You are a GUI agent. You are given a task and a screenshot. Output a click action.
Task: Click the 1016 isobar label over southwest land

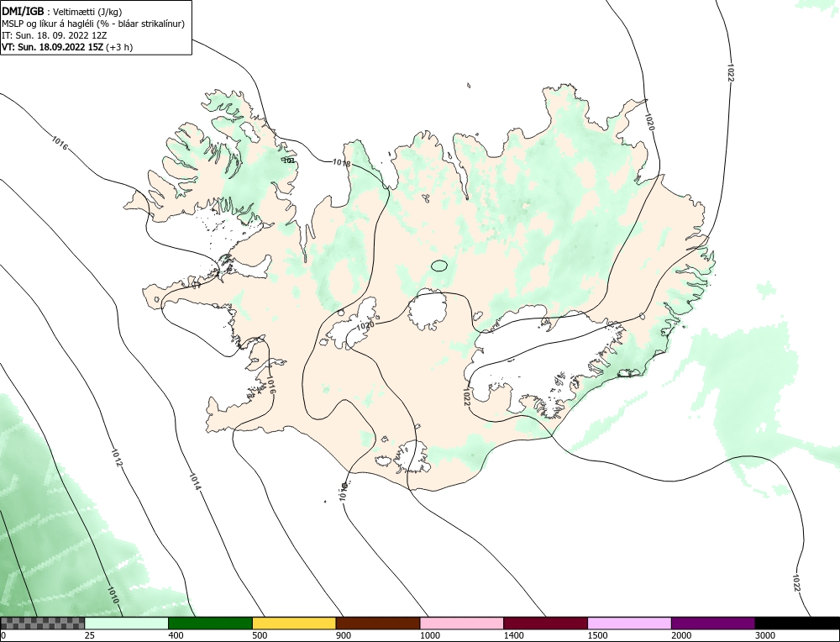click(x=270, y=386)
